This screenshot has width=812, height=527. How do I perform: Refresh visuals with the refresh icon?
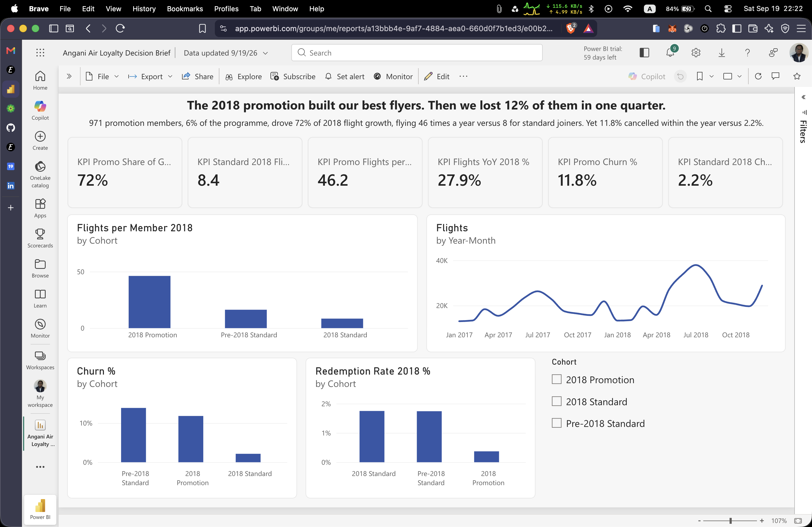click(x=758, y=76)
